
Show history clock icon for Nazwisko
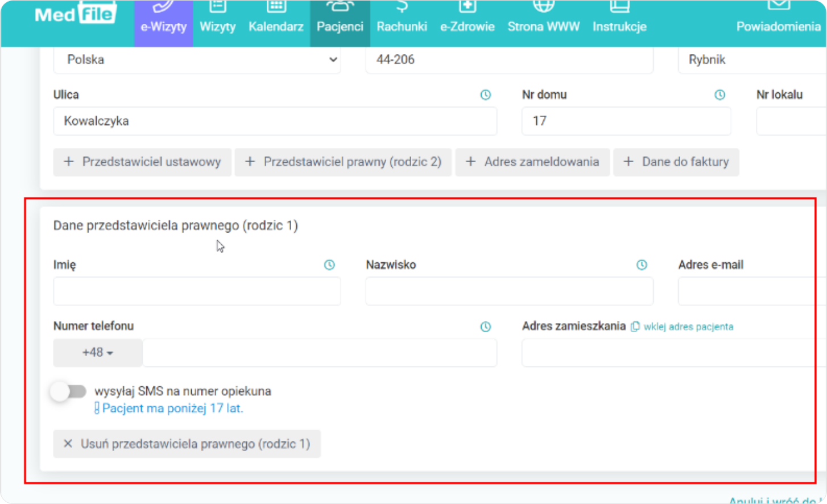point(642,265)
